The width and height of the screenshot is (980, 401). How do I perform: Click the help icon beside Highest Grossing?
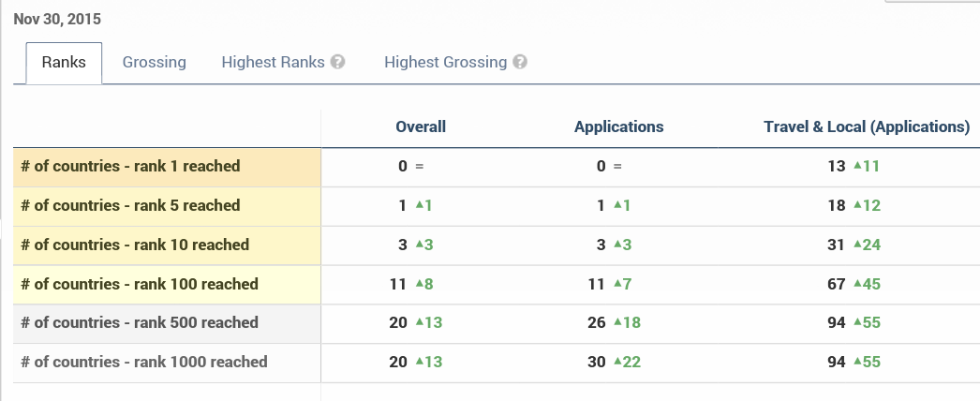click(520, 63)
